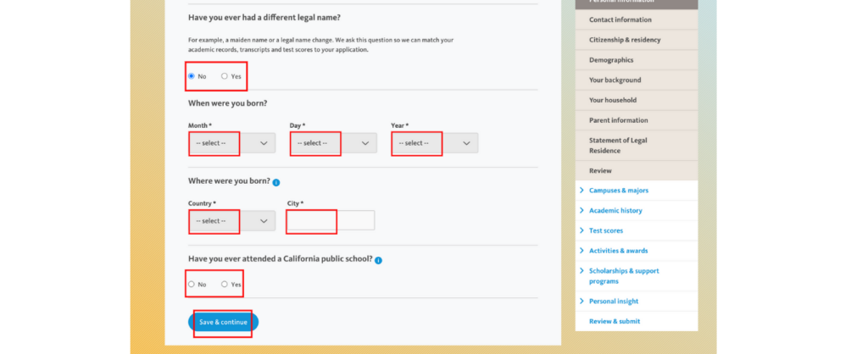
Task: Open the Academic history link
Action: [x=615, y=211]
